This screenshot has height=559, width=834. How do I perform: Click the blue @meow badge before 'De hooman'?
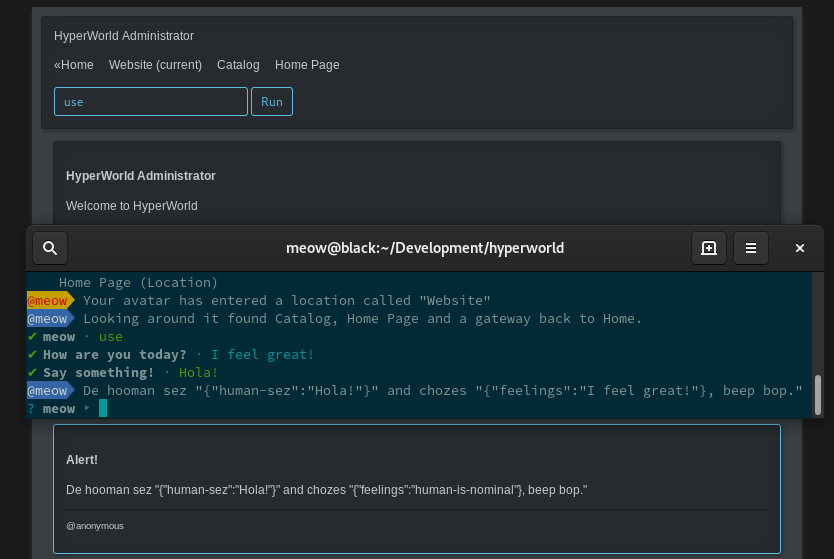click(x=51, y=390)
